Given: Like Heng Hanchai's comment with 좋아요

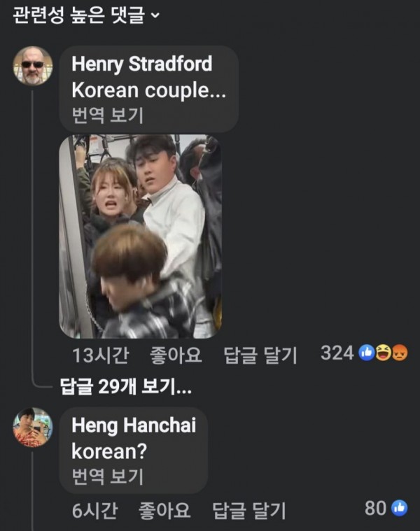Looking at the screenshot, I should point(164,510).
